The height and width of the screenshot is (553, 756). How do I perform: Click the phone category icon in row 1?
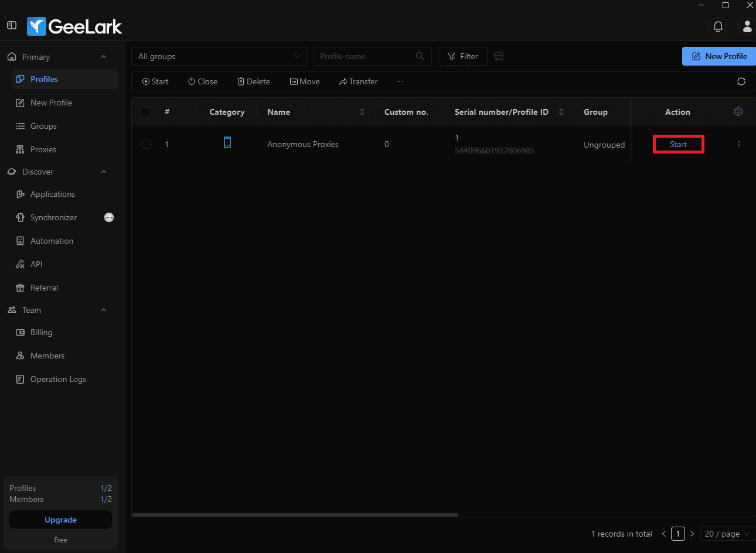(227, 142)
